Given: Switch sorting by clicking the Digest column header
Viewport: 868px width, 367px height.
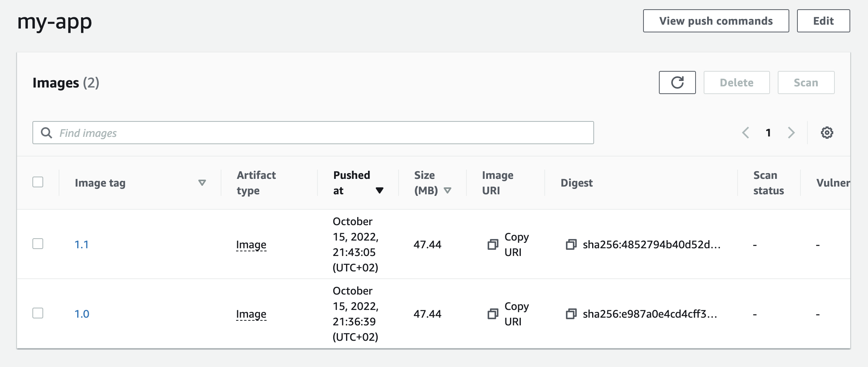Looking at the screenshot, I should tap(577, 183).
